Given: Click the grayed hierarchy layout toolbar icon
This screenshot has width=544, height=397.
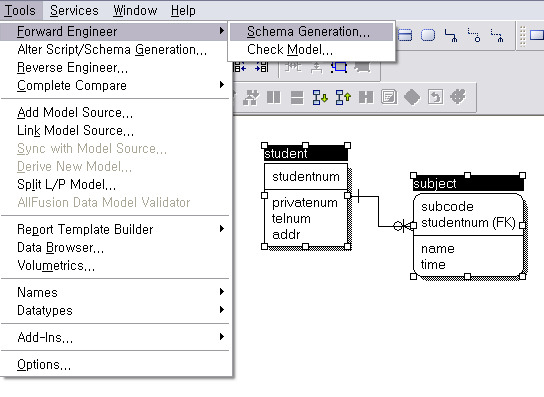Looking at the screenshot, I should click(293, 66).
